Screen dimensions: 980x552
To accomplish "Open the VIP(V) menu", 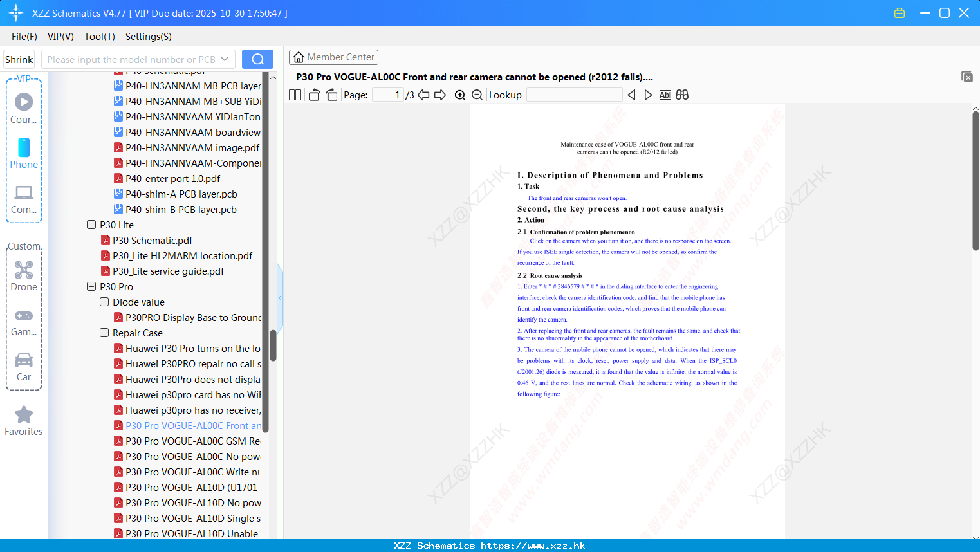I will point(60,37).
